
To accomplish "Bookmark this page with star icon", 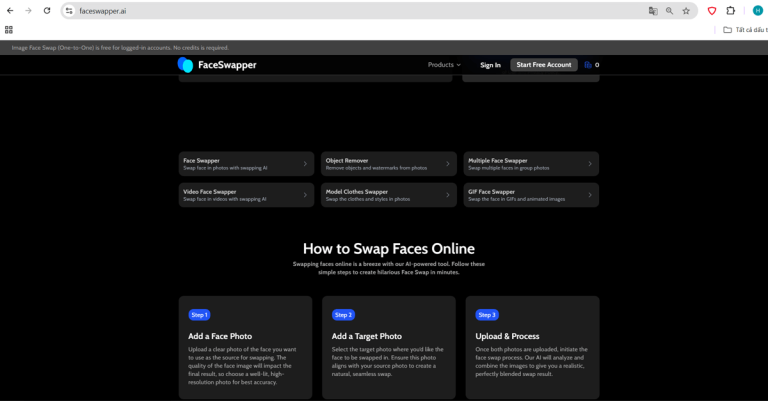I will [x=686, y=10].
